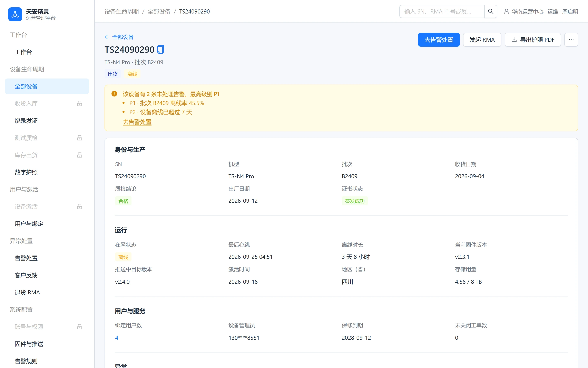
Task: Click 全部设备 breadcrumb link
Action: 159,11
